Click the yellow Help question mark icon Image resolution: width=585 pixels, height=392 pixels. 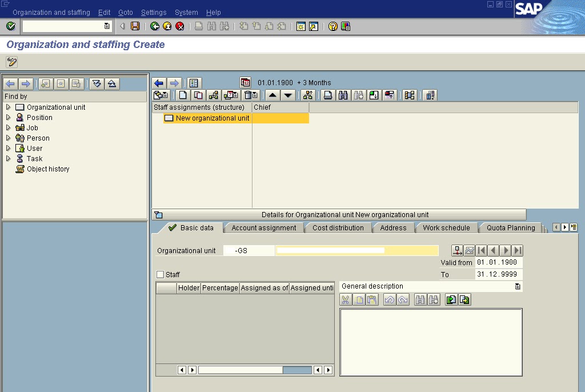333,26
